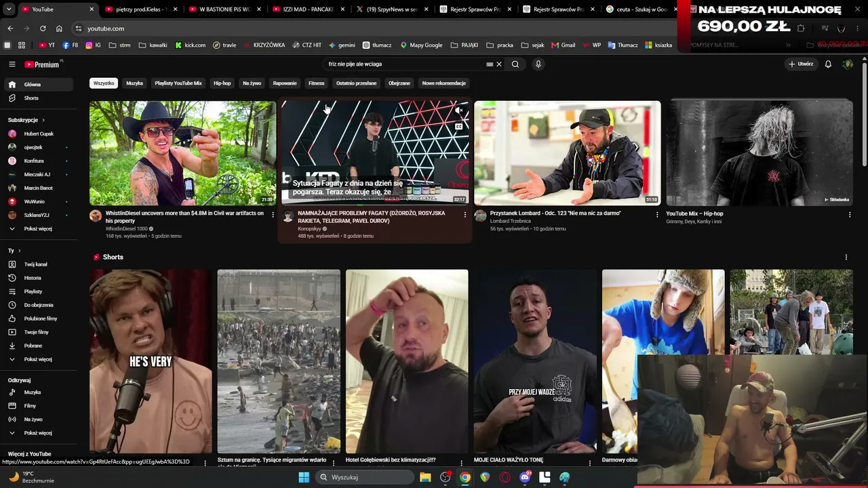The width and height of the screenshot is (868, 488).
Task: Start voice search with the microphone
Action: [538, 64]
